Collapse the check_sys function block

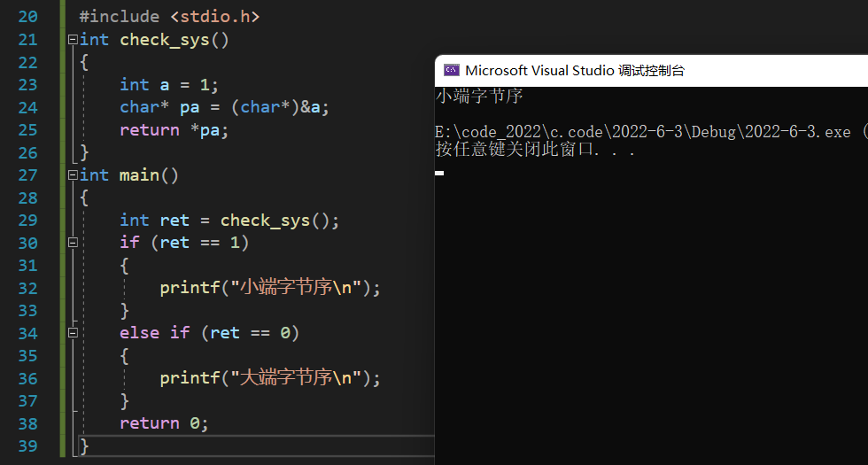coord(72,40)
